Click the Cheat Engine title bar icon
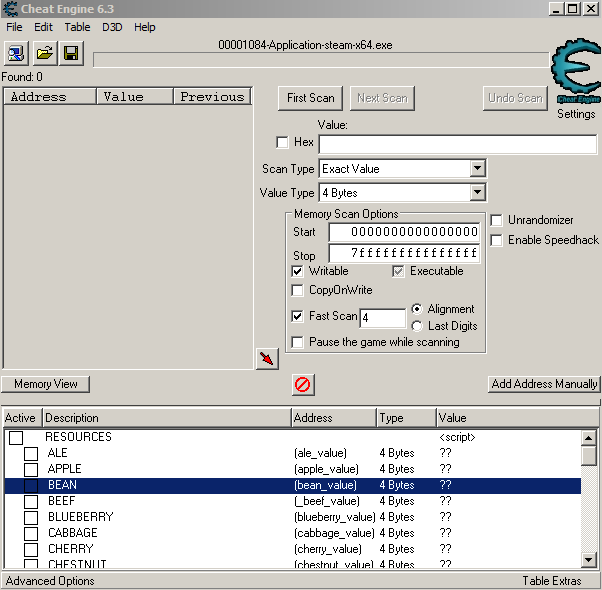 tap(10, 8)
